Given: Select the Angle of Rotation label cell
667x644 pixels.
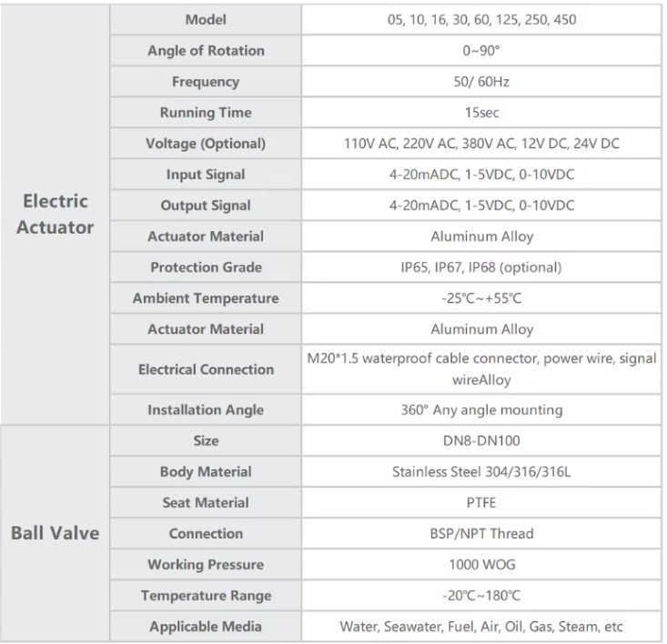Looking at the screenshot, I should (x=206, y=51).
